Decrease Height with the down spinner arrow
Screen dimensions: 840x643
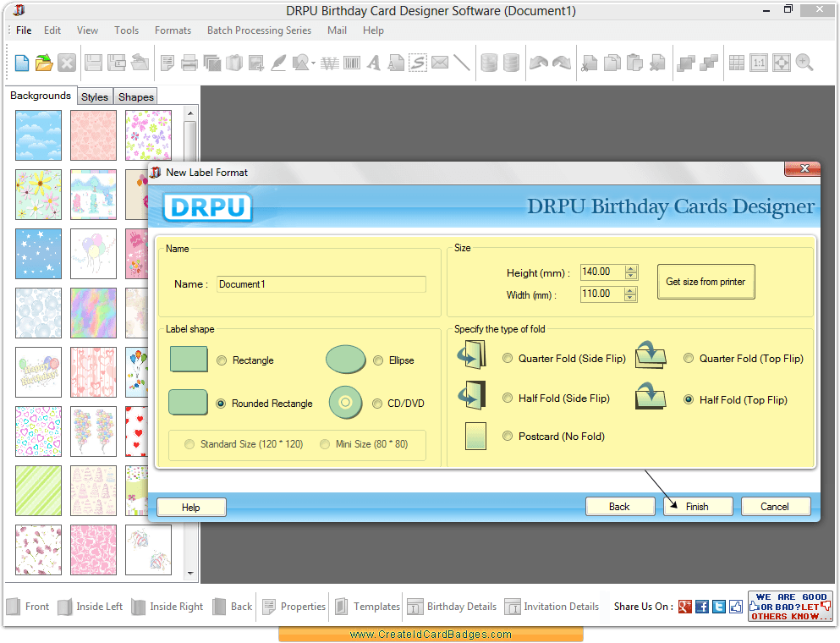(x=631, y=276)
